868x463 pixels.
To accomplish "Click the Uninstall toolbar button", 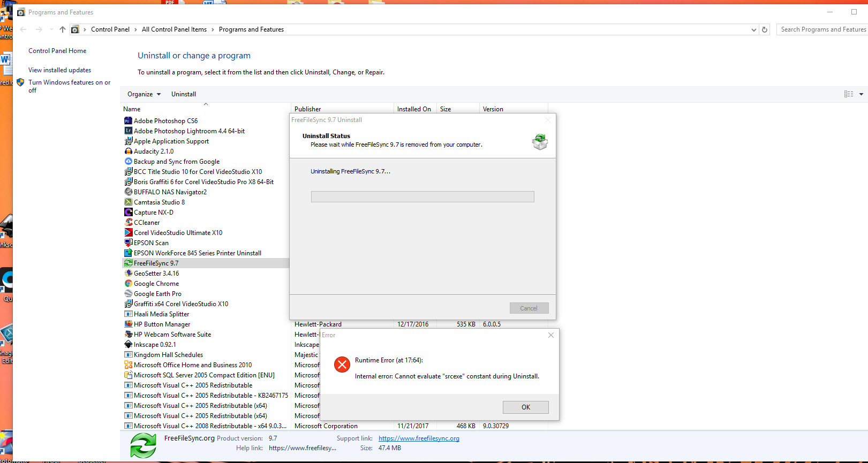I will coord(184,94).
